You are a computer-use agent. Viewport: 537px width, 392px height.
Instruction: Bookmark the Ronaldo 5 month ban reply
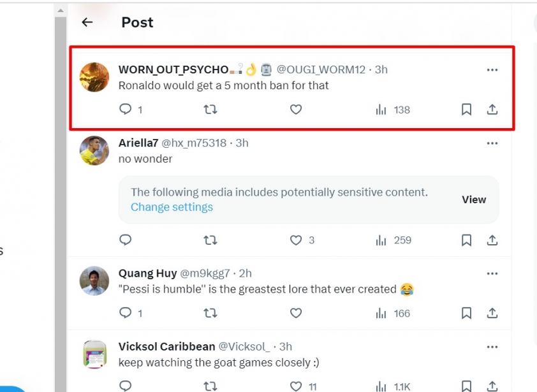point(466,110)
